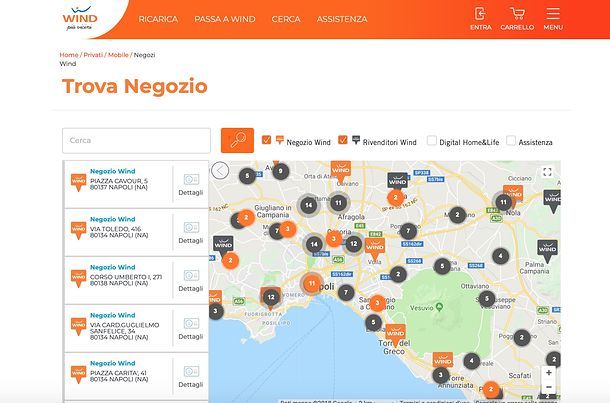Open Dettagli for Corso Umberto I, 271
This screenshot has width=610, height=403.
point(191,281)
